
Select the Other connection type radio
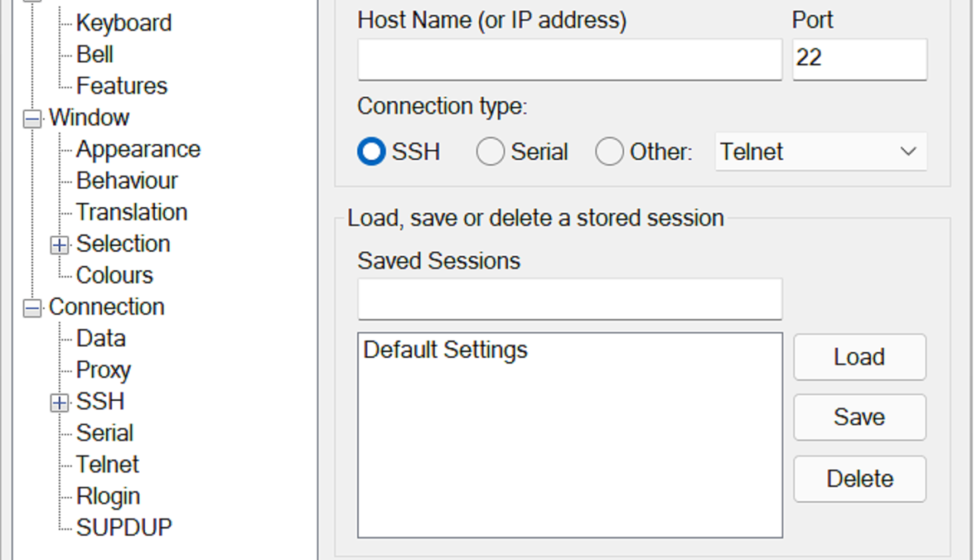click(x=609, y=152)
